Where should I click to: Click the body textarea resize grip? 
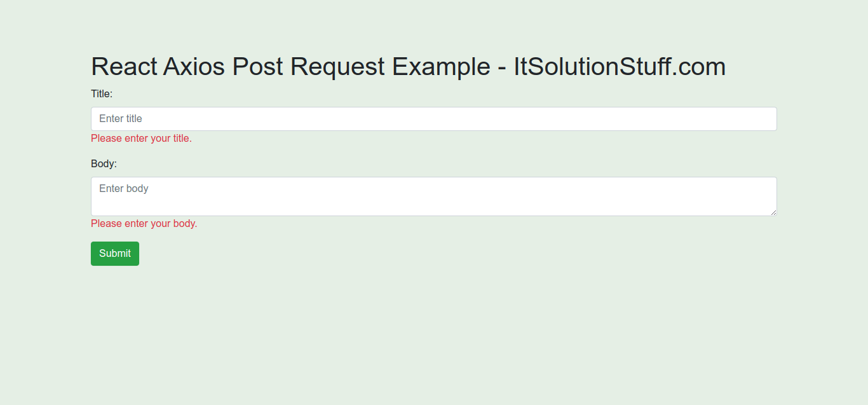coord(772,212)
